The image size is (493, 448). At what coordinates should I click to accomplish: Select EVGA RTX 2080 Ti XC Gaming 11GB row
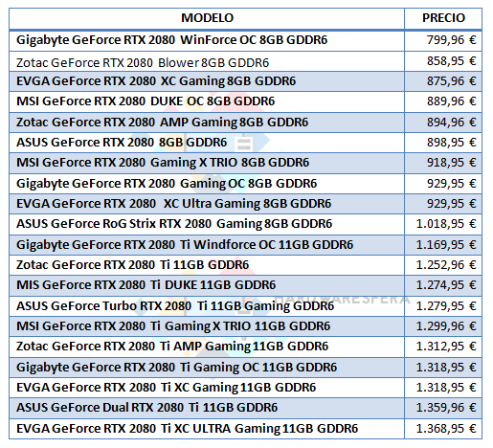click(245, 388)
